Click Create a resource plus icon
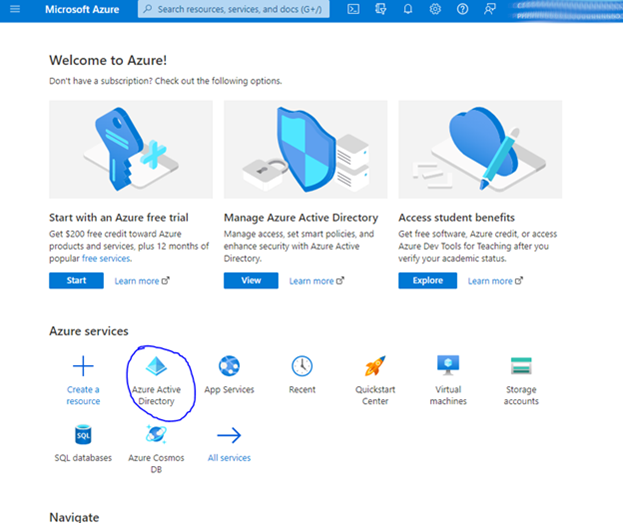This screenshot has width=623, height=523. (x=83, y=366)
